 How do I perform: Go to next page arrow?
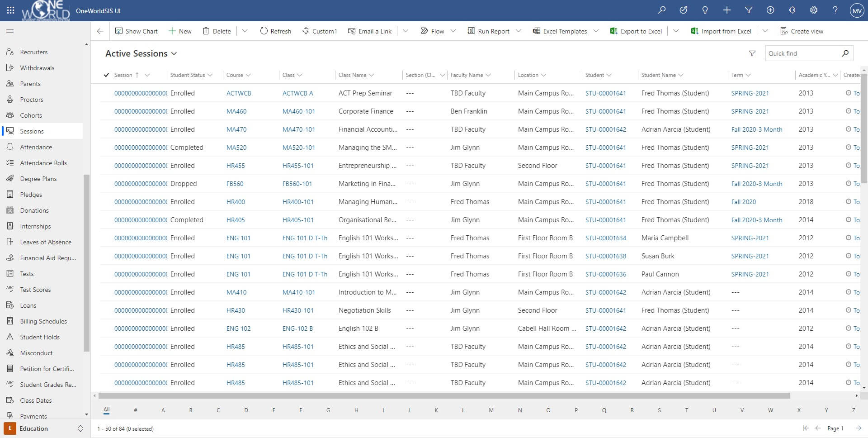pyautogui.click(x=858, y=428)
